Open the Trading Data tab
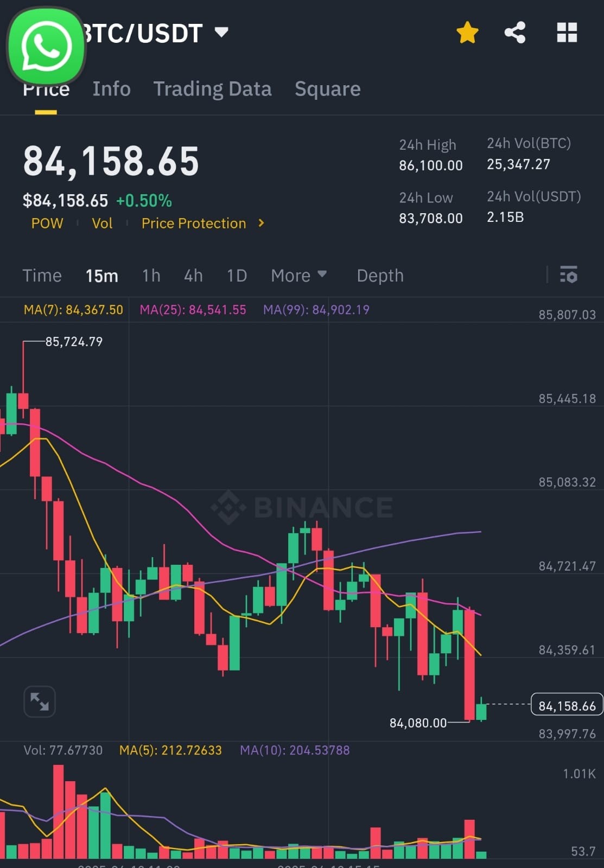The height and width of the screenshot is (868, 604). pos(212,89)
